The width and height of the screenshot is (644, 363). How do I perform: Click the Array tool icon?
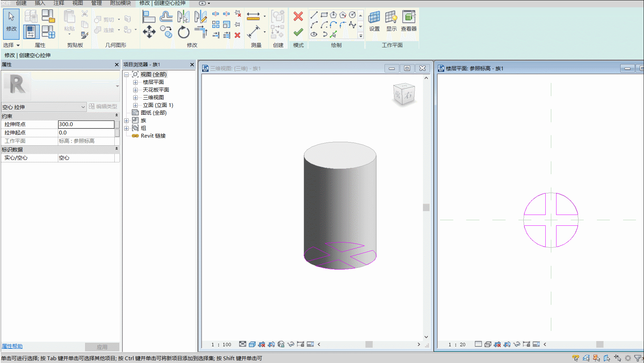click(x=216, y=24)
